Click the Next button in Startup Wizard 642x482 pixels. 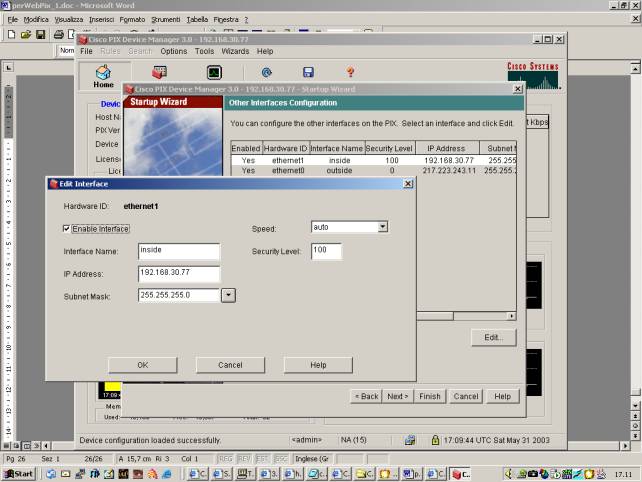398,396
